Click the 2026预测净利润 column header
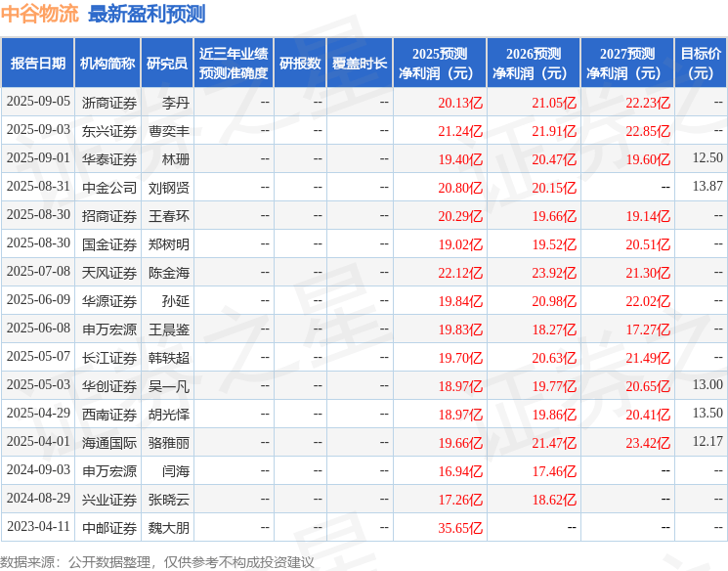 click(534, 64)
